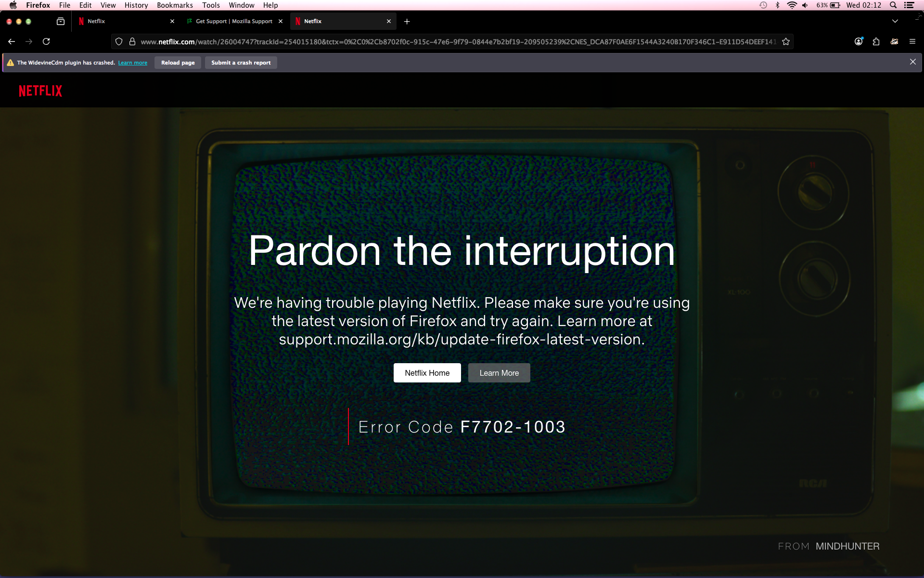Click the Learn More button
This screenshot has width=924, height=578.
[499, 373]
